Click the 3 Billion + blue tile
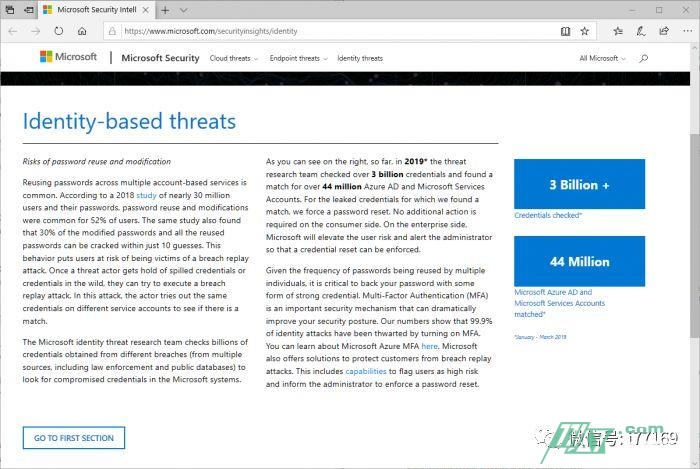The height and width of the screenshot is (469, 700). tap(579, 184)
